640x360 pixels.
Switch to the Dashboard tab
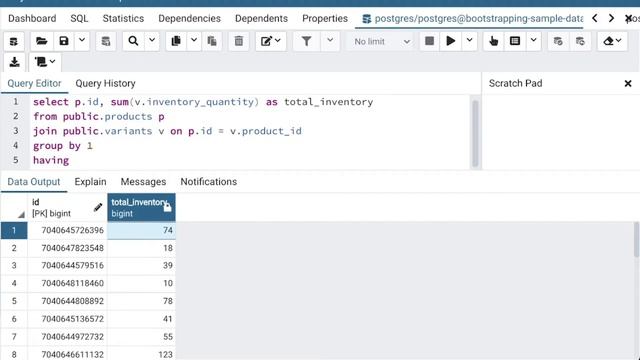pos(32,18)
